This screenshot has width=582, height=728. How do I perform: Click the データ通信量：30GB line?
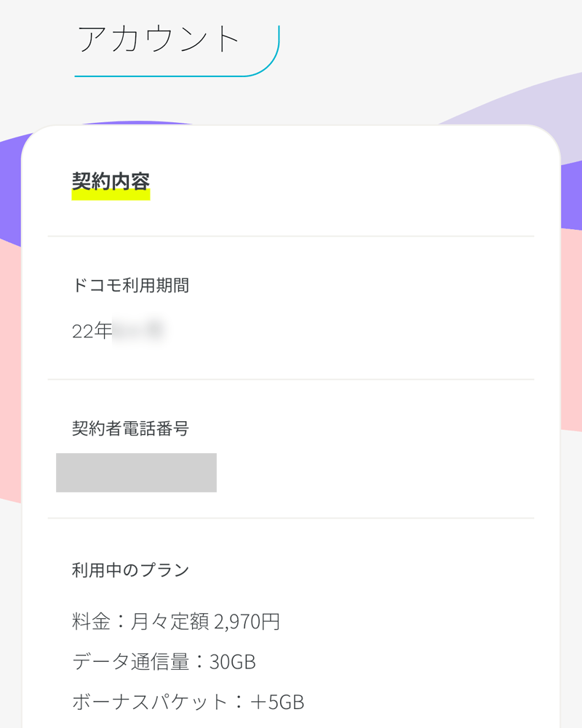click(x=164, y=662)
